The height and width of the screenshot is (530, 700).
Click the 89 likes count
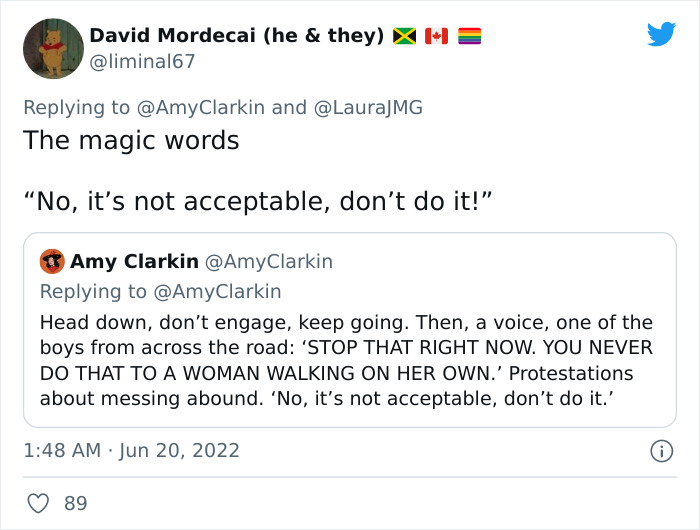[76, 503]
